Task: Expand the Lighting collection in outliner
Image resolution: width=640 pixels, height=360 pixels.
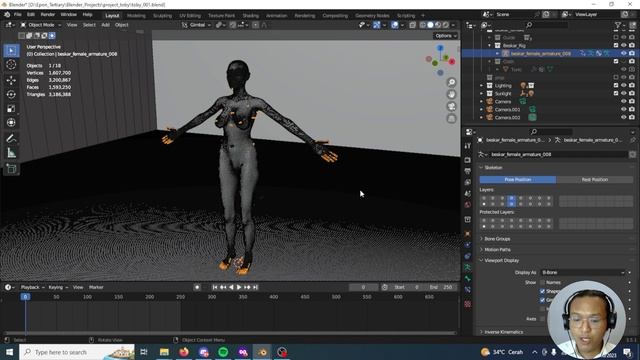Action: [482, 86]
